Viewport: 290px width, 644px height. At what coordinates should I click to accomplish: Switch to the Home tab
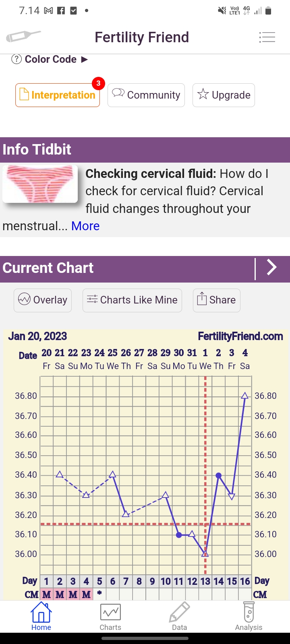click(41, 617)
